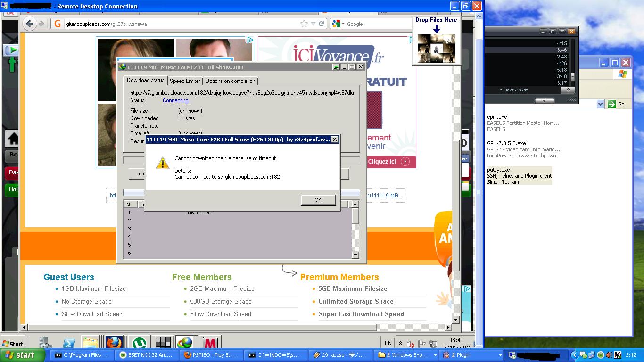This screenshot has width=644, height=362.
Task: Close the timeout error dialog
Action: [x=334, y=140]
